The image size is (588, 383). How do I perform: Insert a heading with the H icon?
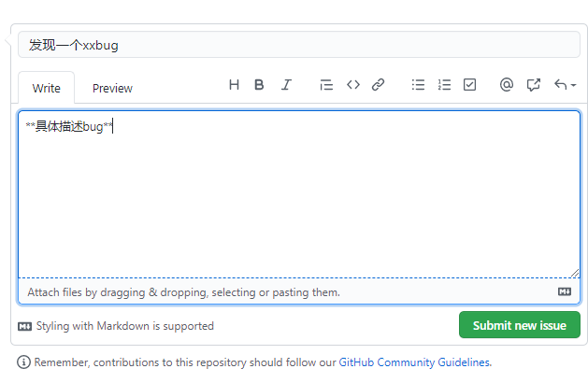coord(234,85)
